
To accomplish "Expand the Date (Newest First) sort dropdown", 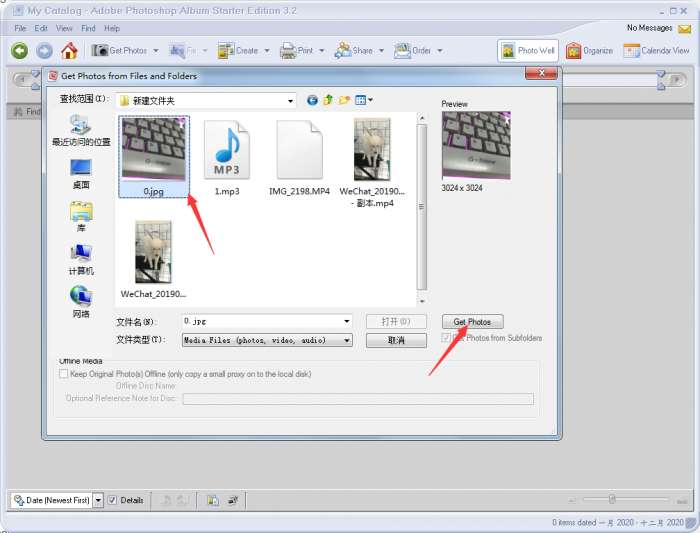I will coord(98,500).
